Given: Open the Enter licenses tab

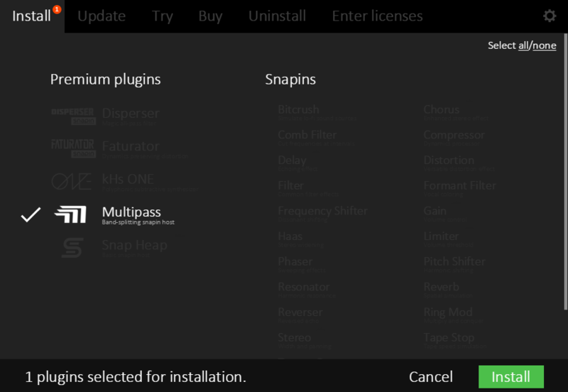Looking at the screenshot, I should pos(377,16).
